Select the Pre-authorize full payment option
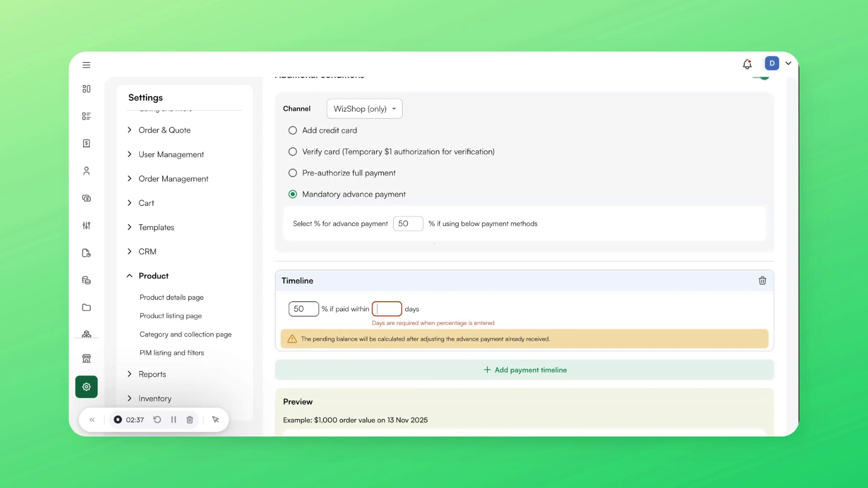Viewport: 868px width, 488px height. (292, 173)
